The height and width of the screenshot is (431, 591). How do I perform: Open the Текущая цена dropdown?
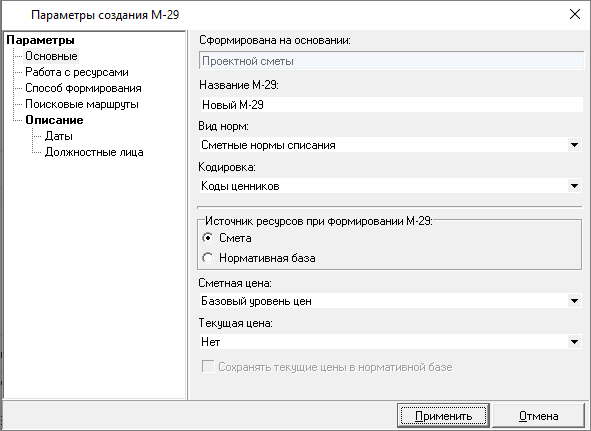(574, 342)
